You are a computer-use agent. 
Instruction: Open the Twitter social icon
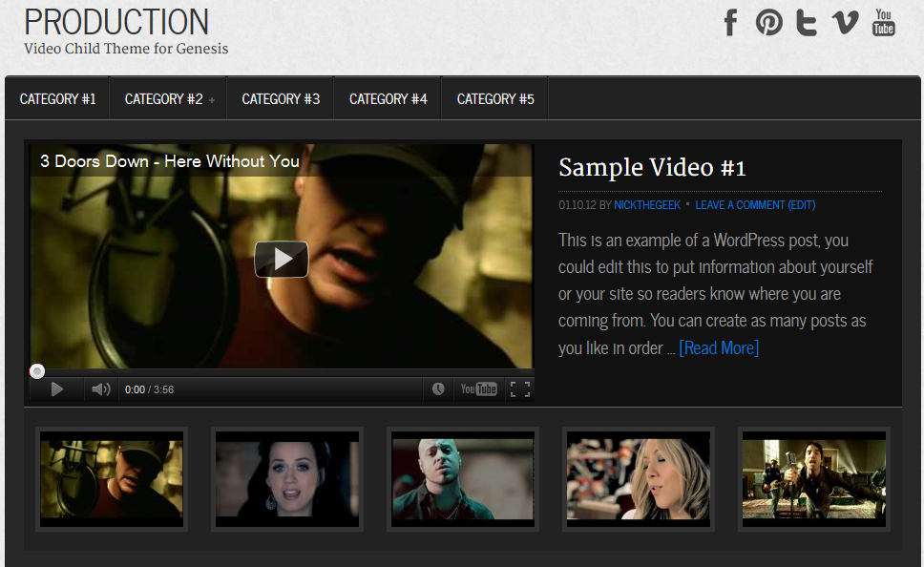pyautogui.click(x=807, y=22)
